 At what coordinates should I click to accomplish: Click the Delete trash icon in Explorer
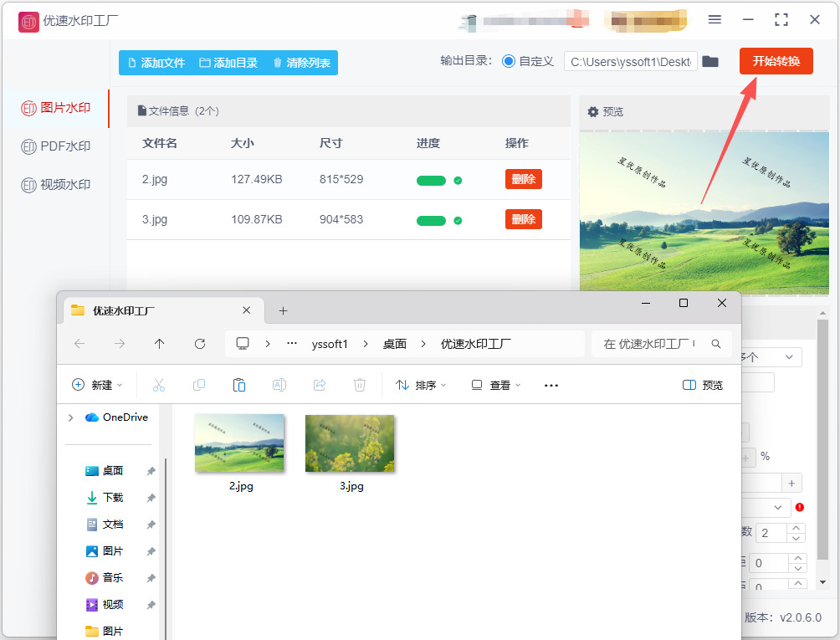pos(360,385)
